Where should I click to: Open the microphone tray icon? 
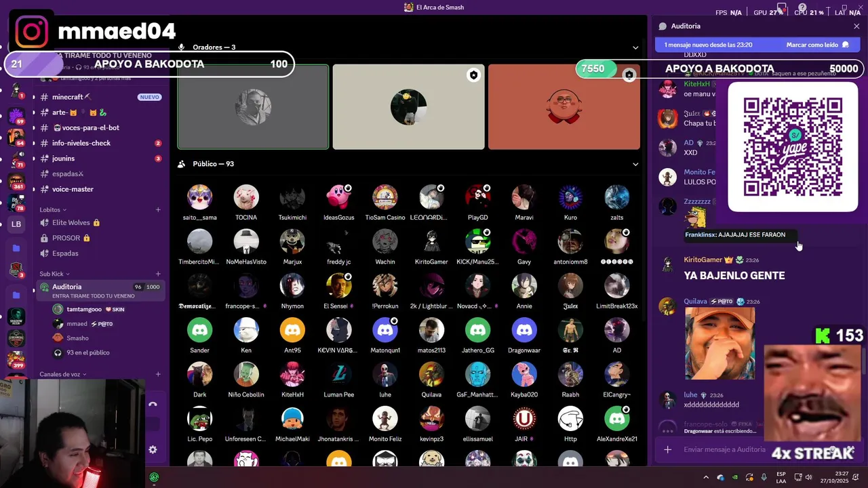tap(764, 477)
